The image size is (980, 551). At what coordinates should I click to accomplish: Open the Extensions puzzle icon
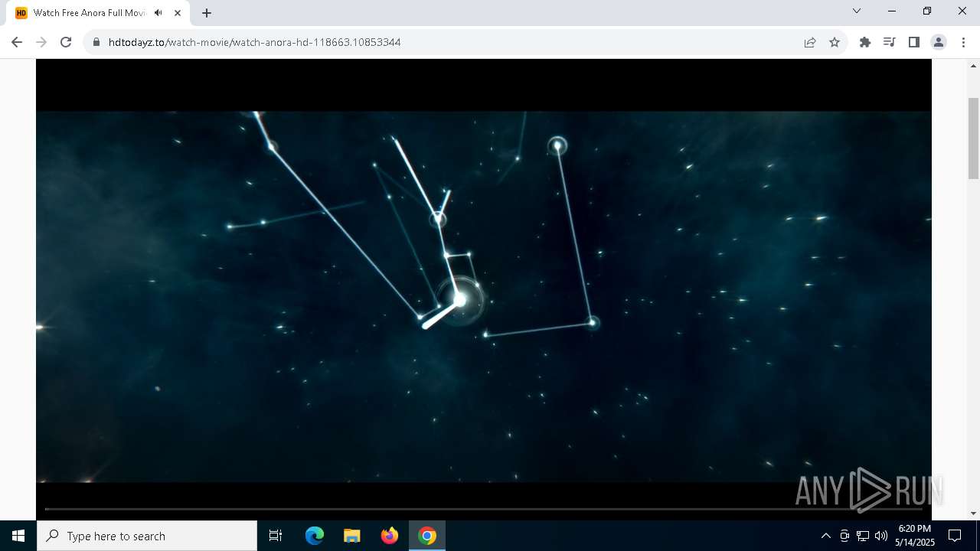coord(865,42)
